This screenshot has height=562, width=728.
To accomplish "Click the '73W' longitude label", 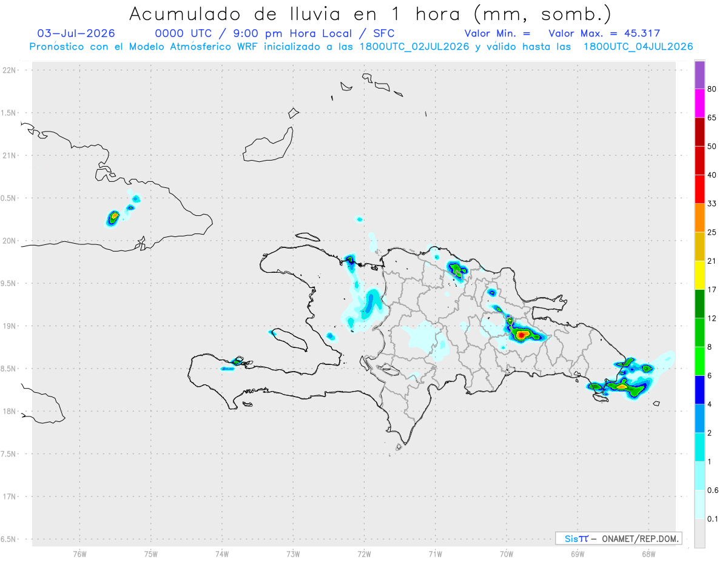I will pyautogui.click(x=293, y=554).
